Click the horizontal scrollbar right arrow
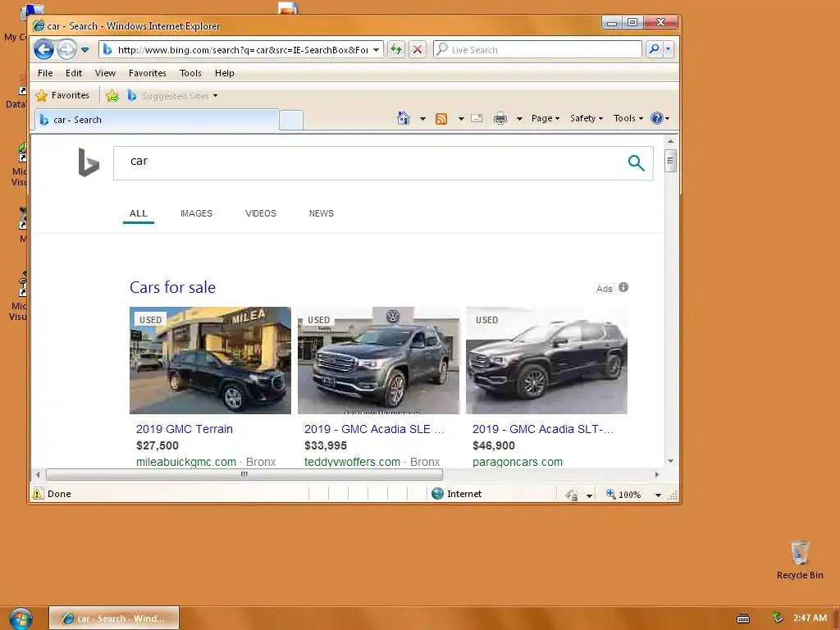 pos(657,474)
